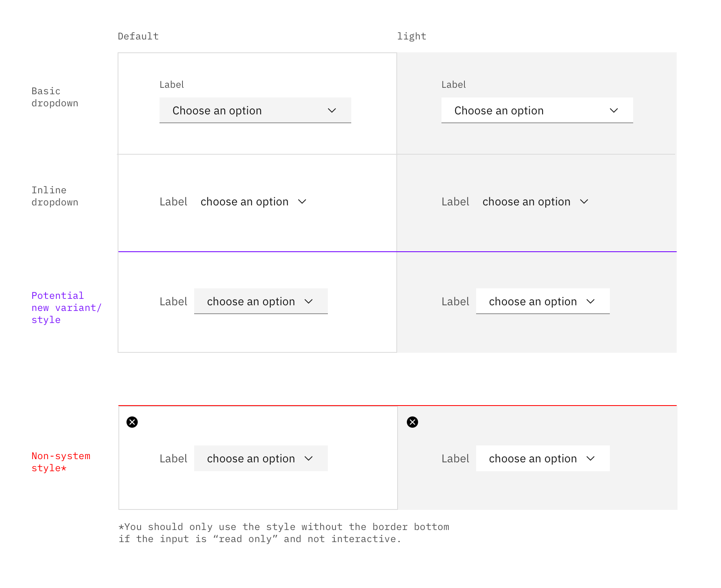Click the purple 'Potential new variant/style' label
Image resolution: width=721 pixels, height=588 pixels.
pyautogui.click(x=66, y=307)
